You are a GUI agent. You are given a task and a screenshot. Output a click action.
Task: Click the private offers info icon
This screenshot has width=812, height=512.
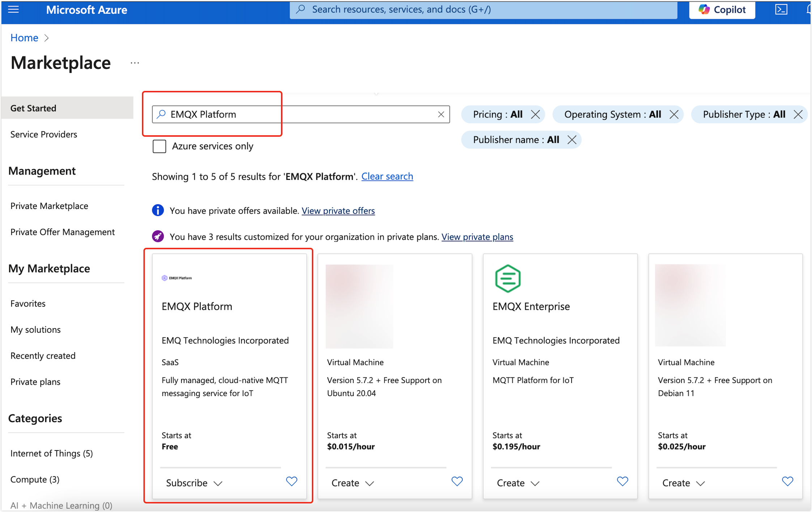(x=158, y=210)
